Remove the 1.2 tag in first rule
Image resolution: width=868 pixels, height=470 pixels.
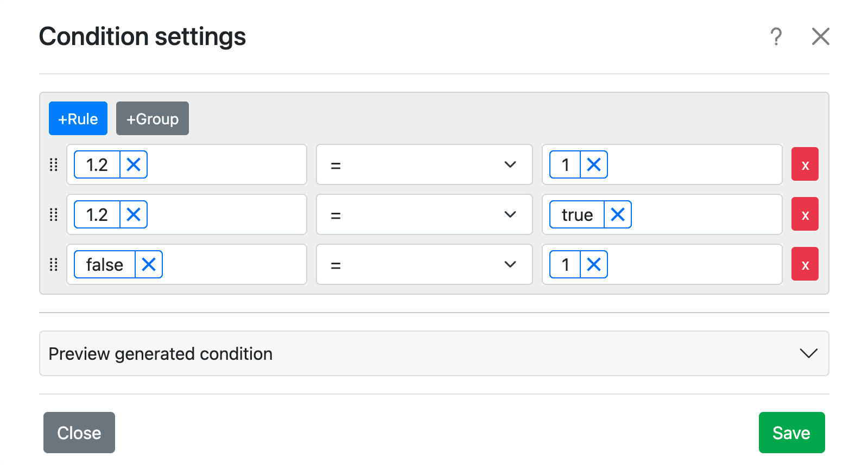134,164
